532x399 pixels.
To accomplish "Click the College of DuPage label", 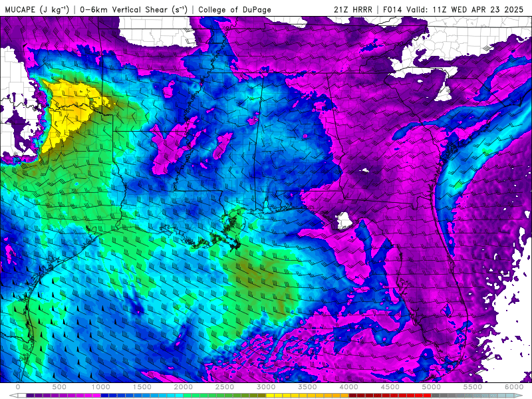I will point(235,9).
